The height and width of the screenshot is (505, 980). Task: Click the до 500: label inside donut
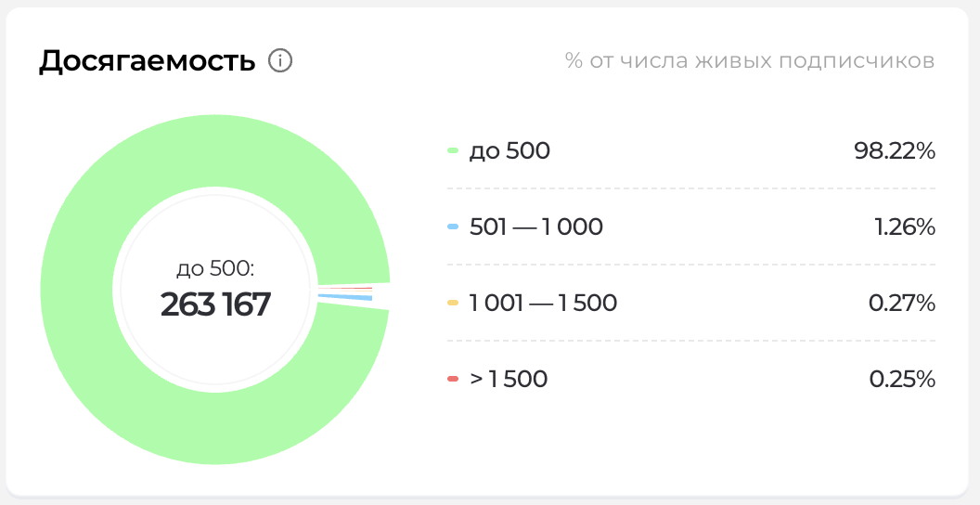215,269
